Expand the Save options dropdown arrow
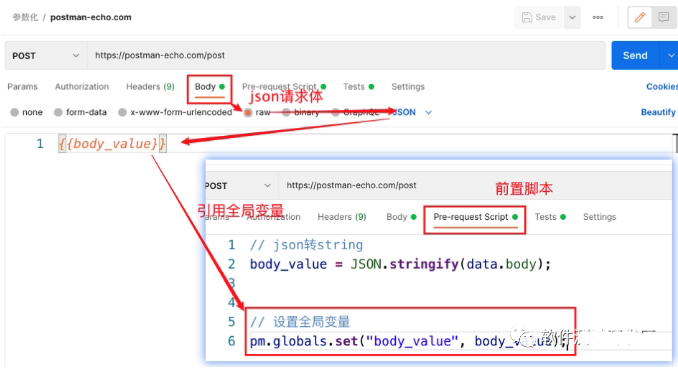 tap(572, 17)
